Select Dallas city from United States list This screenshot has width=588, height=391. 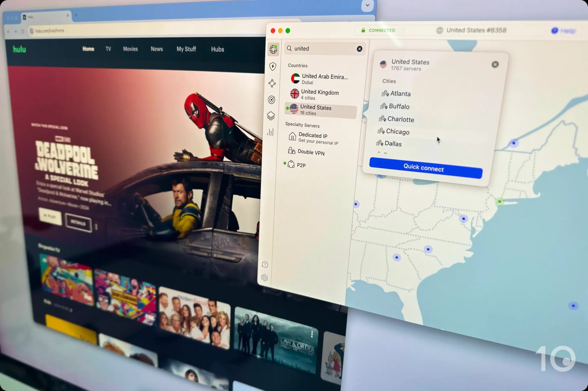pos(393,143)
